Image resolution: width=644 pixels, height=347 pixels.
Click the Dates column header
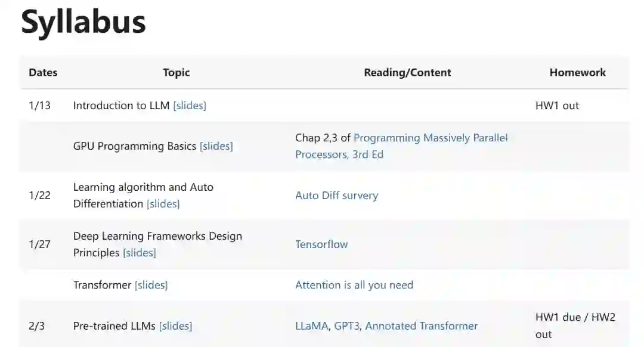43,73
